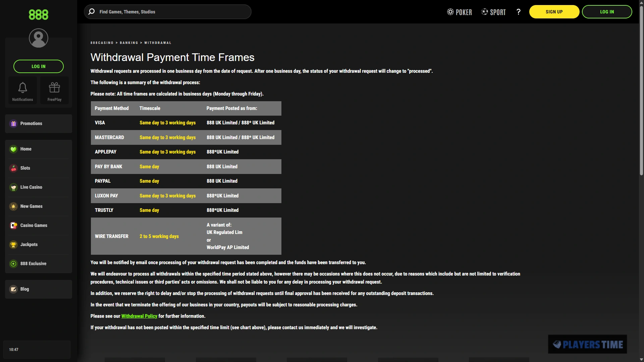The image size is (644, 362).
Task: Click the sidebar LOG IN button
Action: click(38, 66)
